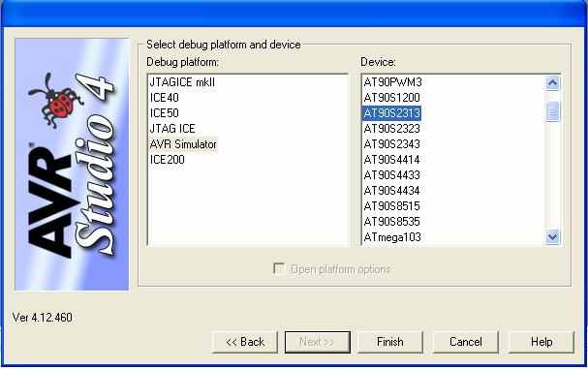Select device AT90S1200
Image resolution: width=588 pixels, height=369 pixels.
coord(392,98)
